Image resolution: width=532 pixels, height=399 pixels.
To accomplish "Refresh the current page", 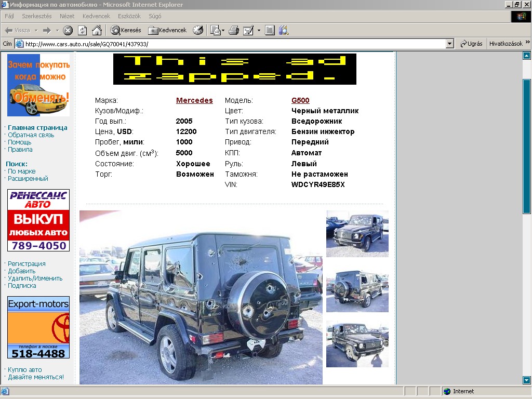I will tap(83, 31).
